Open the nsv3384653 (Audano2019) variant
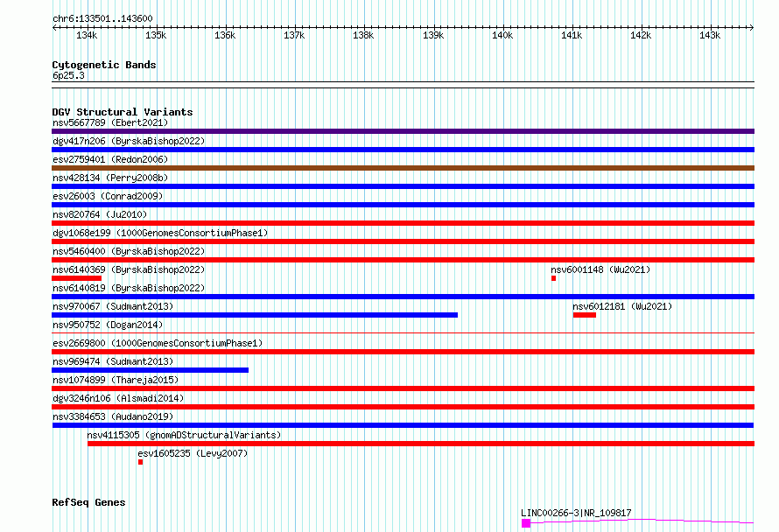This screenshot has height=532, width=779. coord(113,416)
